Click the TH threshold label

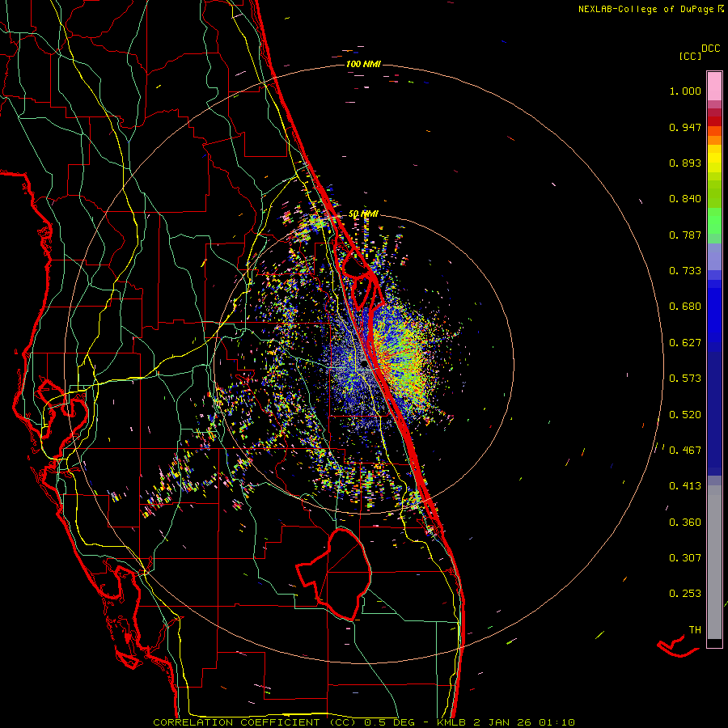click(x=694, y=629)
